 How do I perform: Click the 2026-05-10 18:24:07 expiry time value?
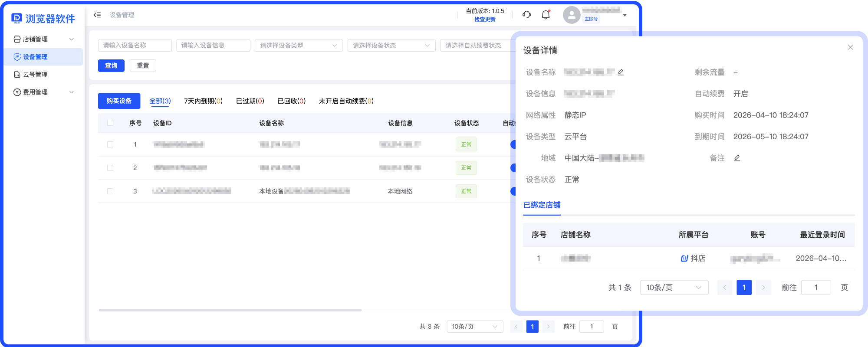(x=771, y=137)
